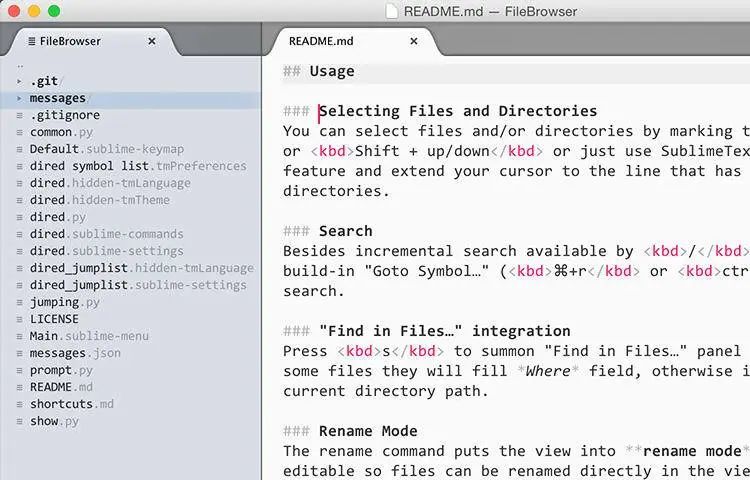Screen dimensions: 750x480
Task: Close the FileBrowser tab
Action: (x=152, y=41)
